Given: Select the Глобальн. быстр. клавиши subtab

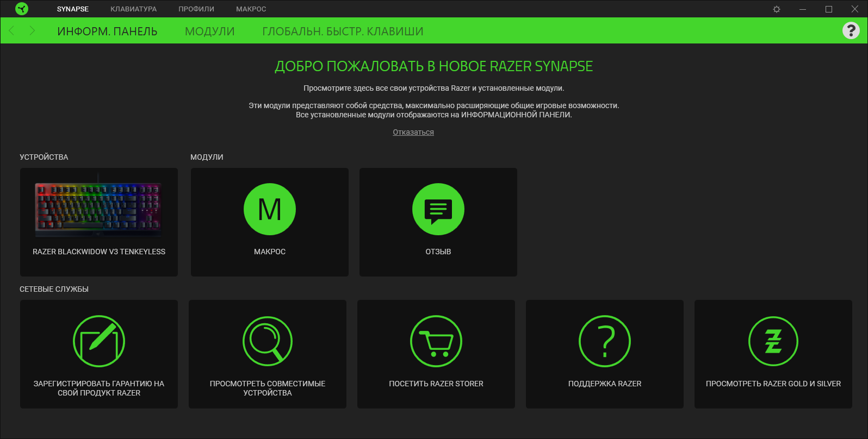Looking at the screenshot, I should click(x=343, y=32).
